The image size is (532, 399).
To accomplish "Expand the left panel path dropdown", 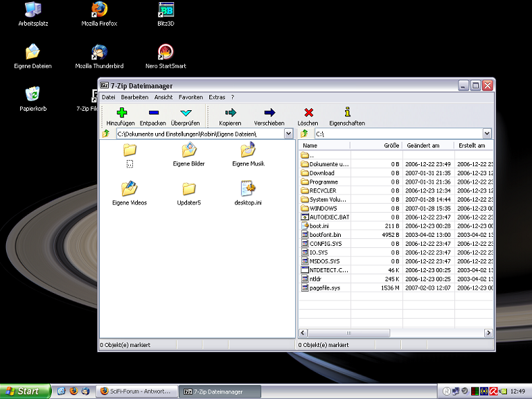I will click(289, 134).
